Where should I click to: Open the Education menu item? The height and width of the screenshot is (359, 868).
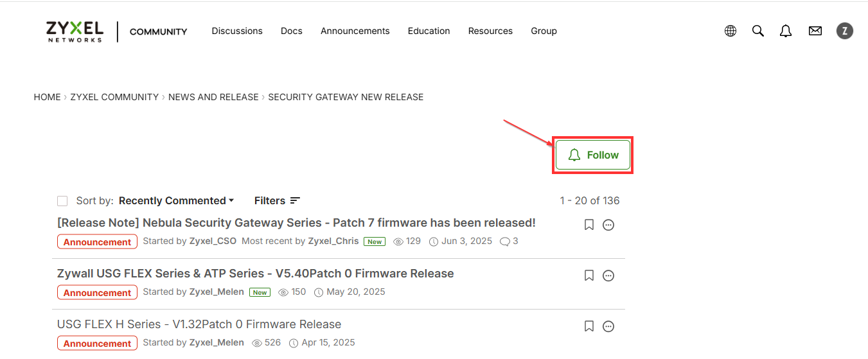coord(429,31)
